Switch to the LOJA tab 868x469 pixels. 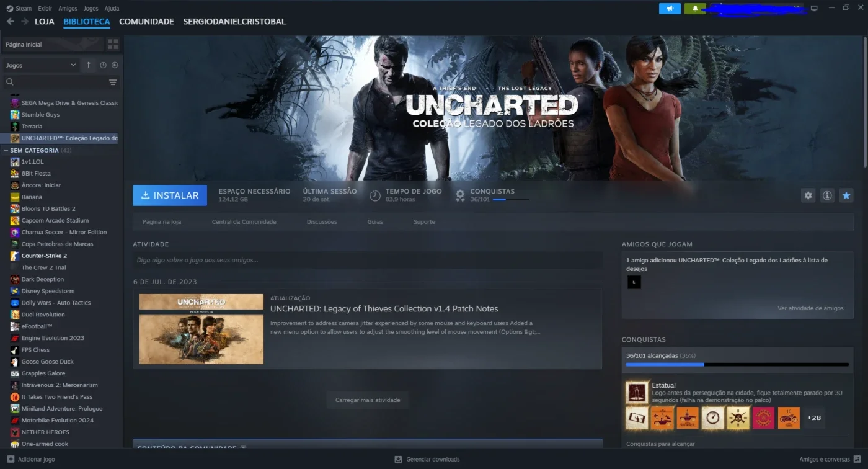pos(45,22)
